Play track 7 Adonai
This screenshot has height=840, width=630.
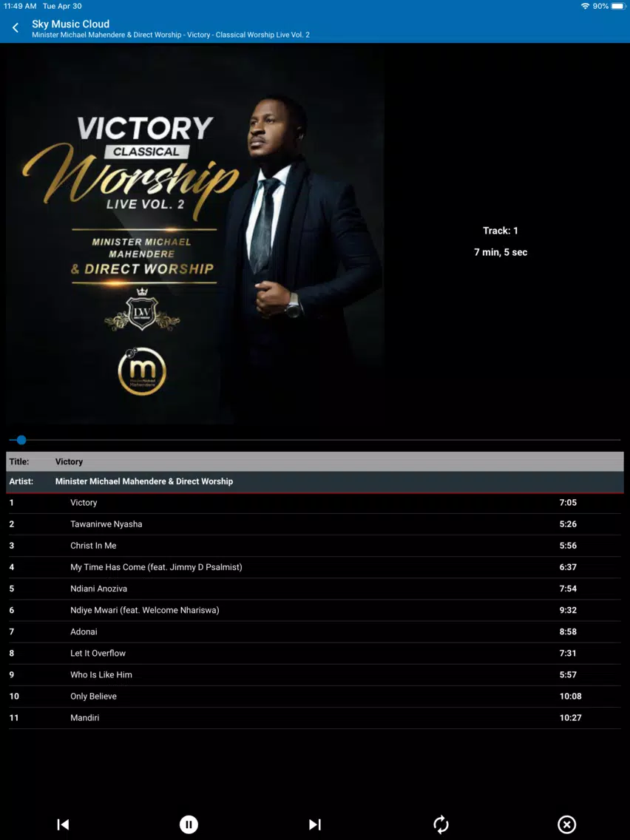(x=315, y=631)
